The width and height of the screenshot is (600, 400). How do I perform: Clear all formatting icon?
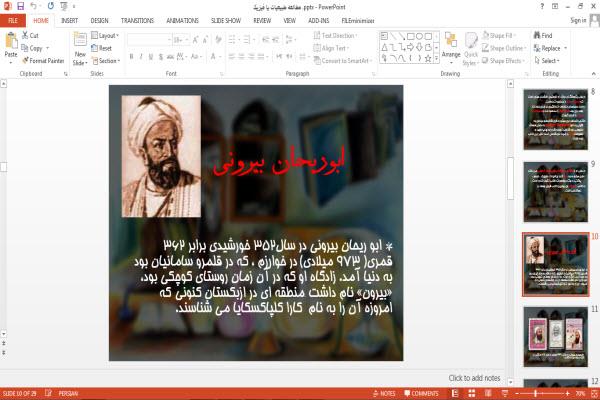(218, 39)
